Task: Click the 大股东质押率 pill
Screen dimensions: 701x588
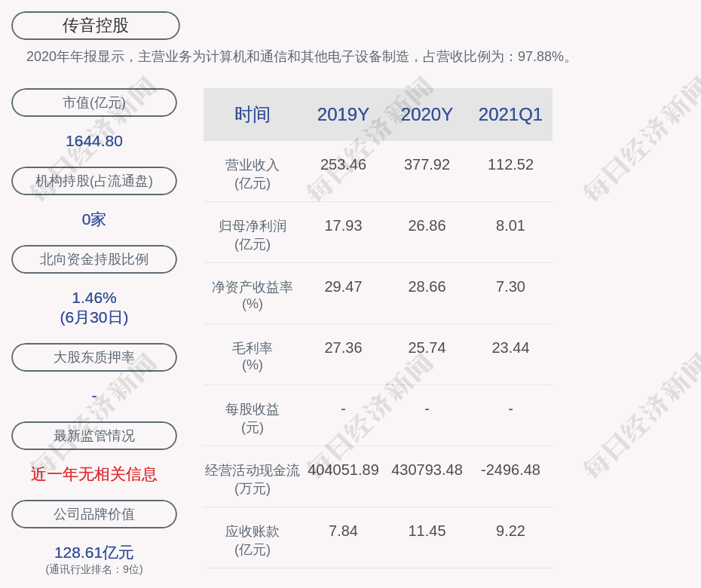Action: [x=94, y=357]
